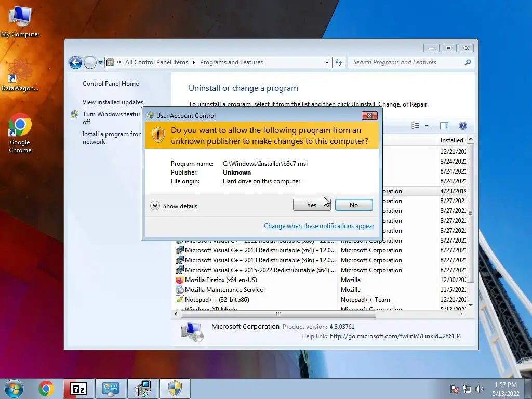Expand breadcrumb arrow after All Control Panel Items
Image resolution: width=532 pixels, height=399 pixels.
pyautogui.click(x=194, y=62)
